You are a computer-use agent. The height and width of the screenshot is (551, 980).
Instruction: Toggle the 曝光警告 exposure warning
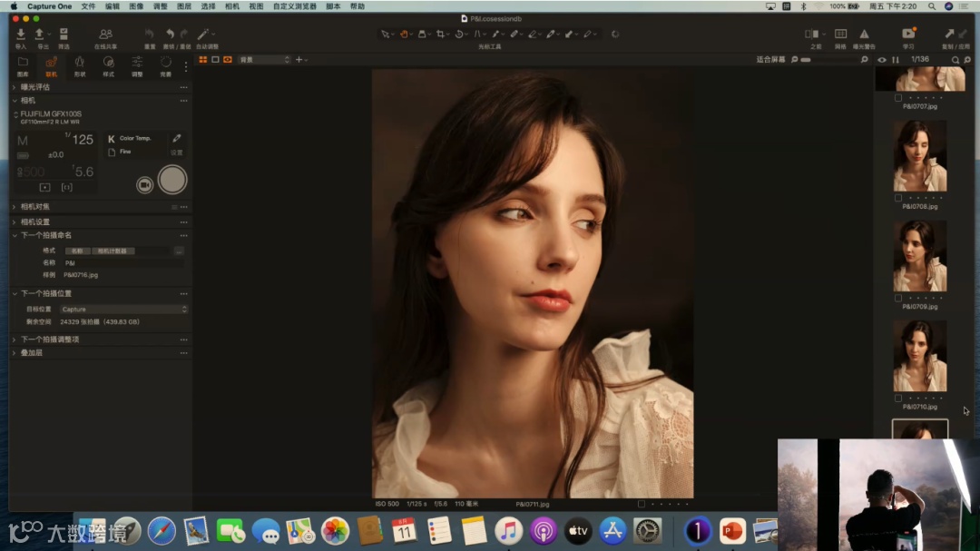864,34
